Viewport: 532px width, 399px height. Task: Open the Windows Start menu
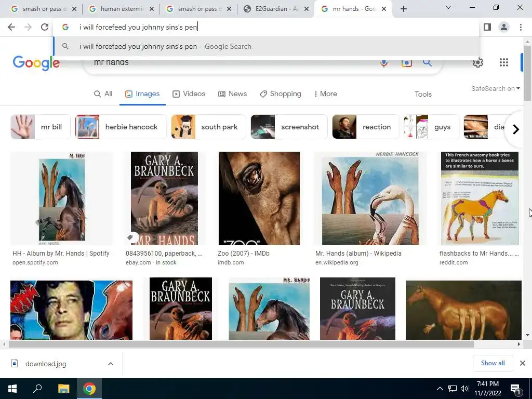click(x=12, y=389)
